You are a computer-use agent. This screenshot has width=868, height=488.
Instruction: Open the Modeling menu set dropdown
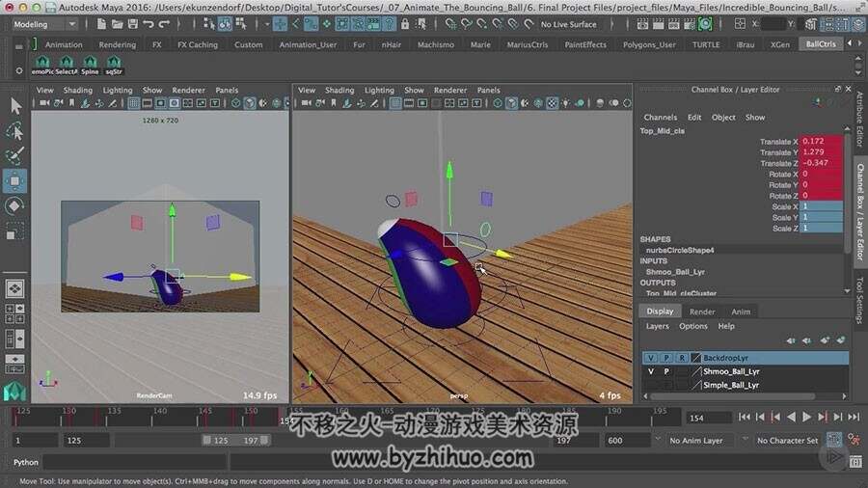(44, 24)
